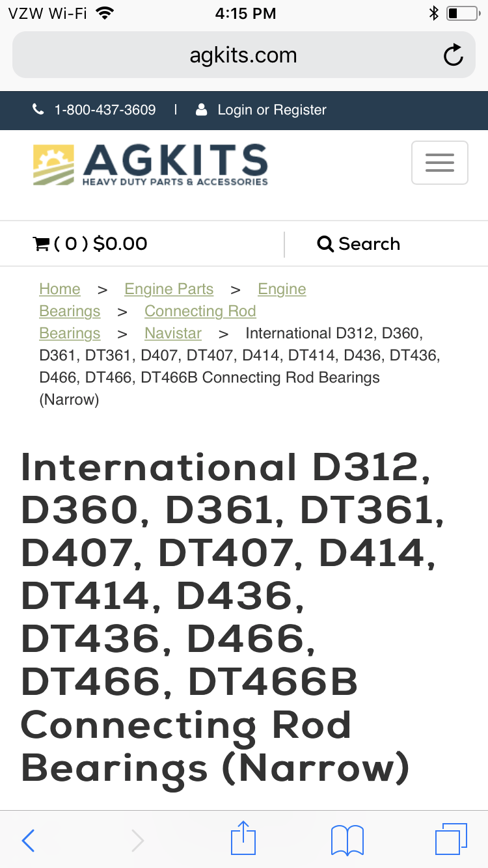
Task: Open the Engine Parts breadcrumb
Action: coord(169,289)
